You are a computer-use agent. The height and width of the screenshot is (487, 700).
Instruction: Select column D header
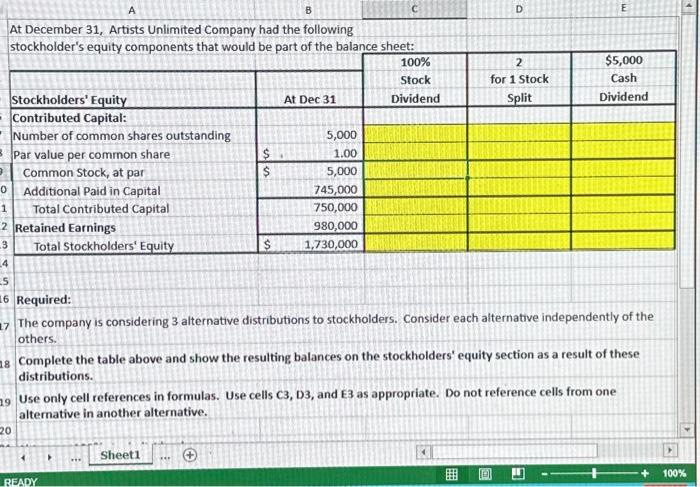[519, 8]
